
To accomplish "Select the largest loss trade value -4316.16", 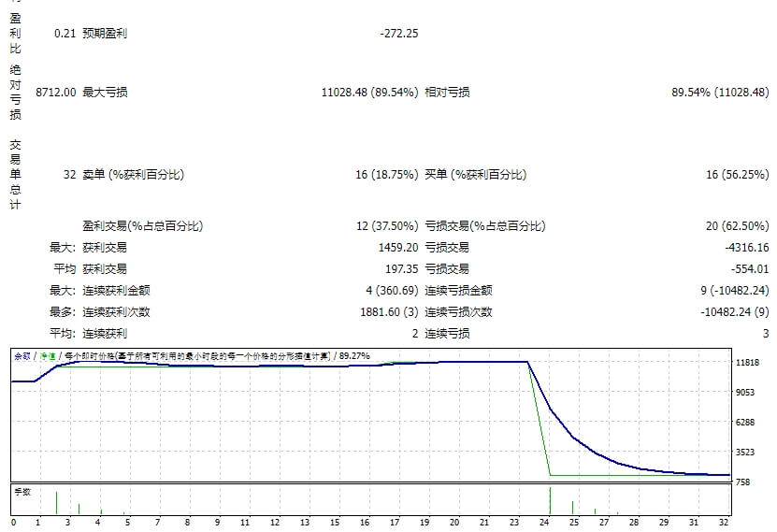I will 747,247.
